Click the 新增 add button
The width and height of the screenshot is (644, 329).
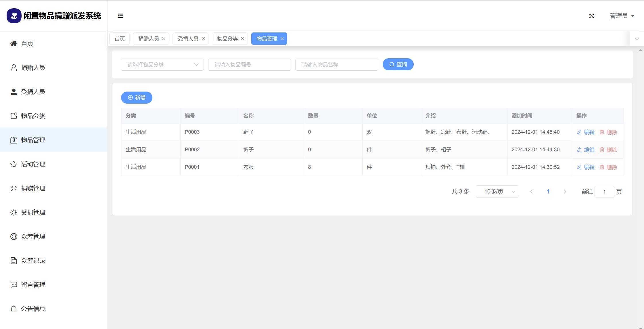[137, 98]
